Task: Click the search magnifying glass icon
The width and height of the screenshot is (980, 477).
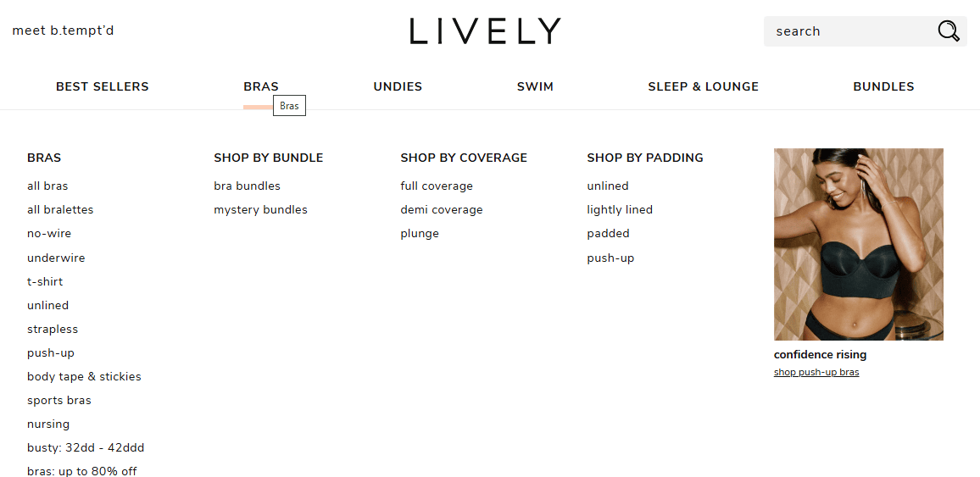Action: click(948, 31)
